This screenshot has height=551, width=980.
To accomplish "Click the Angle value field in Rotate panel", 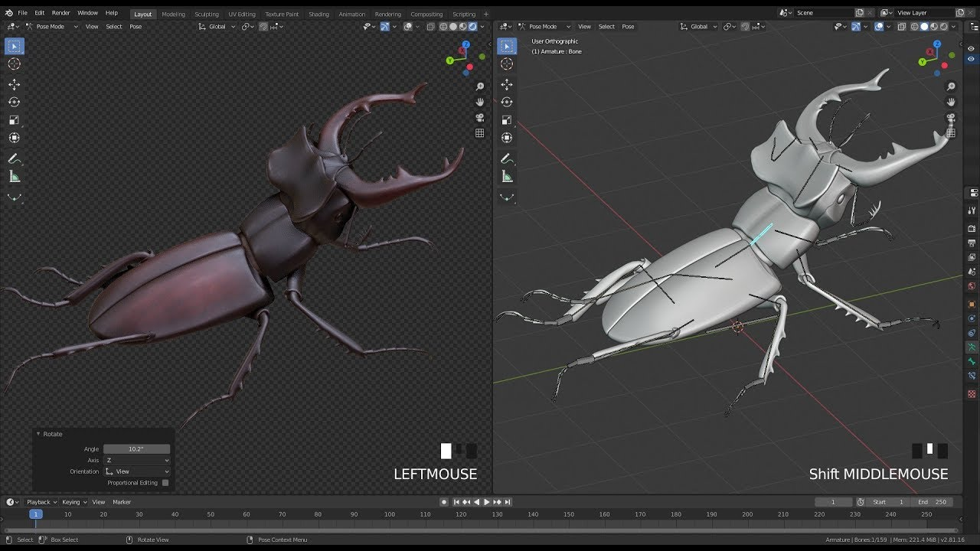I will 137,449.
